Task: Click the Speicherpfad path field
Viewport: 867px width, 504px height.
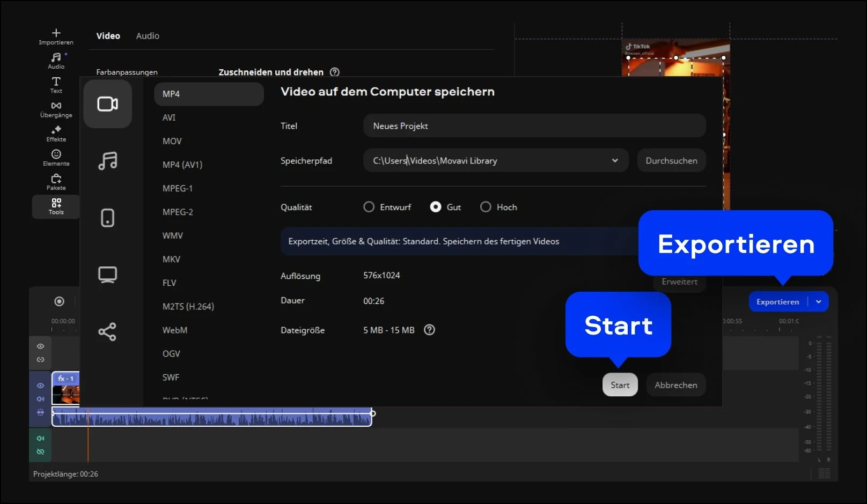Action: (496, 160)
